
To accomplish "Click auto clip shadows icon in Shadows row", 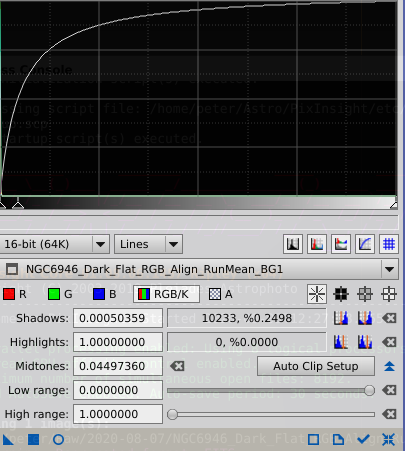I will point(341,318).
